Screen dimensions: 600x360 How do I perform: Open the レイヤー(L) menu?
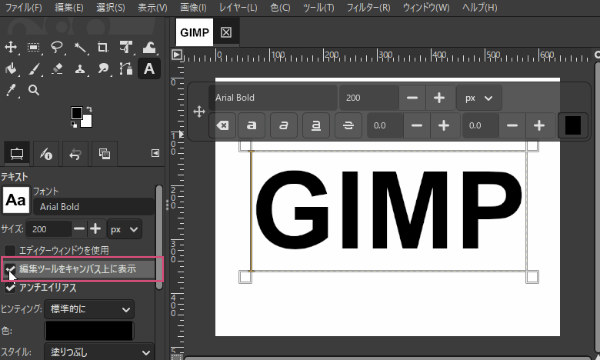(x=238, y=8)
